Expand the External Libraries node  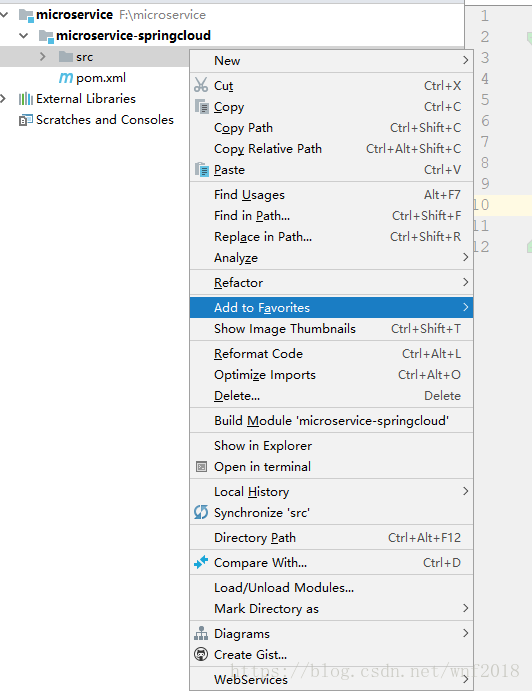click(4, 98)
